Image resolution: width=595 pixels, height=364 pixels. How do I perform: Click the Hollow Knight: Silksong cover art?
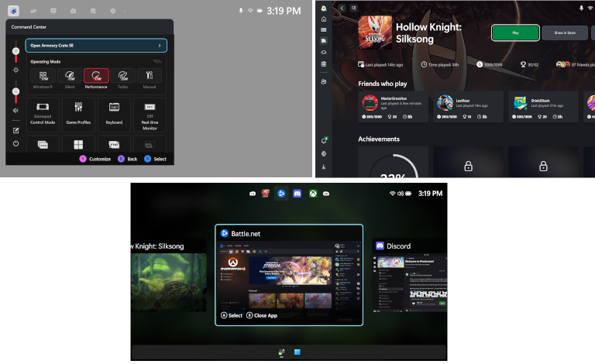coord(375,33)
